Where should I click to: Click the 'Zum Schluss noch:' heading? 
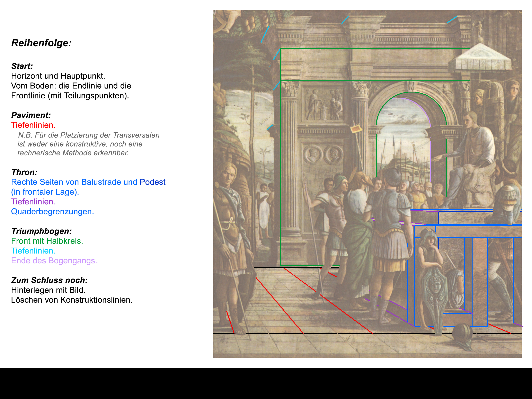pos(49,280)
